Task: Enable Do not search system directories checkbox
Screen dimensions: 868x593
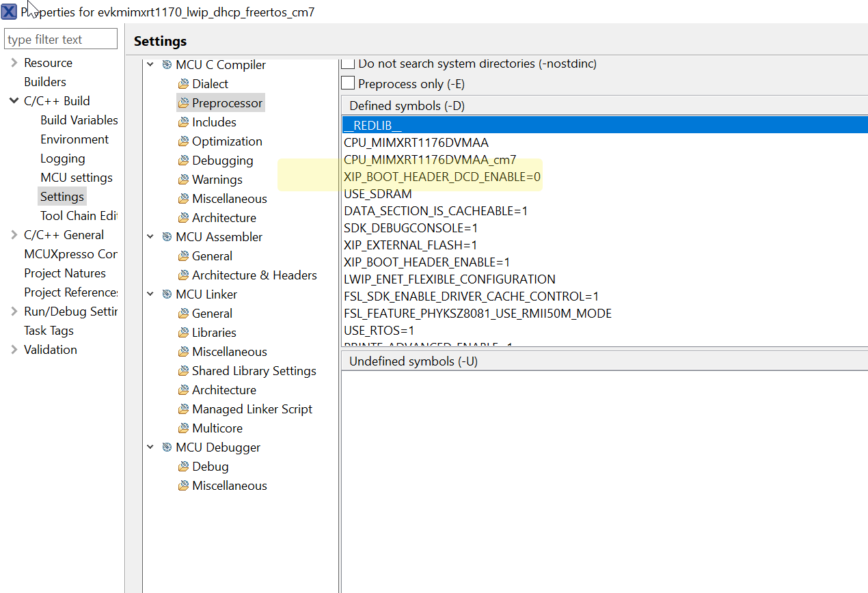Action: click(349, 64)
